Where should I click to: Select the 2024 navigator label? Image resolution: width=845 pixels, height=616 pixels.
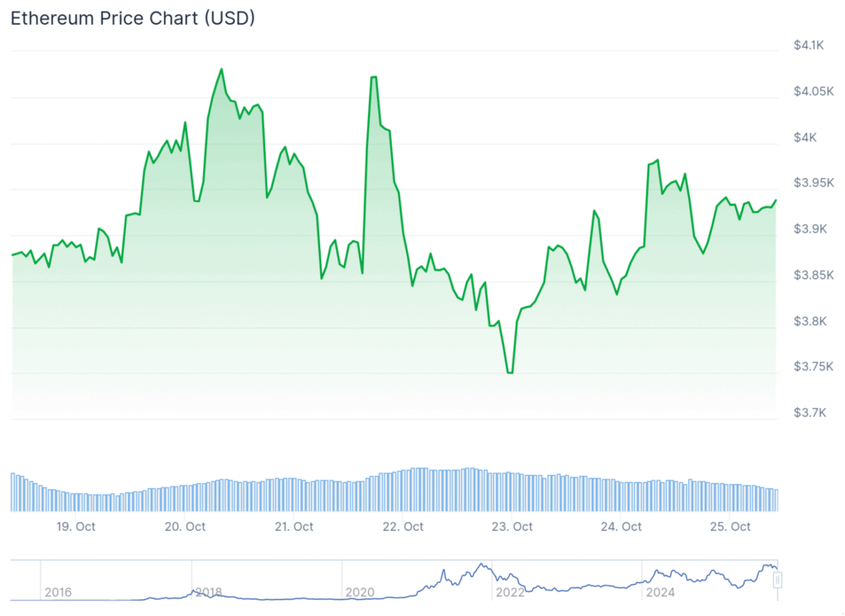tap(660, 592)
